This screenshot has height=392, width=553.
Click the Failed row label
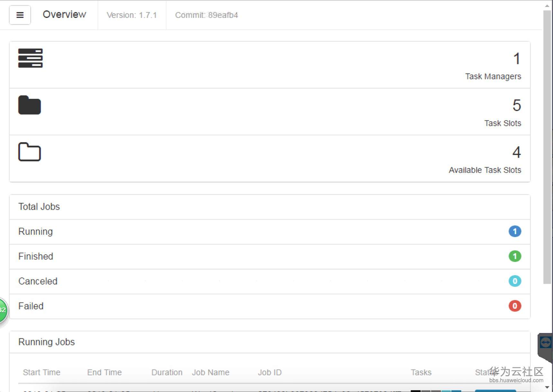point(31,306)
